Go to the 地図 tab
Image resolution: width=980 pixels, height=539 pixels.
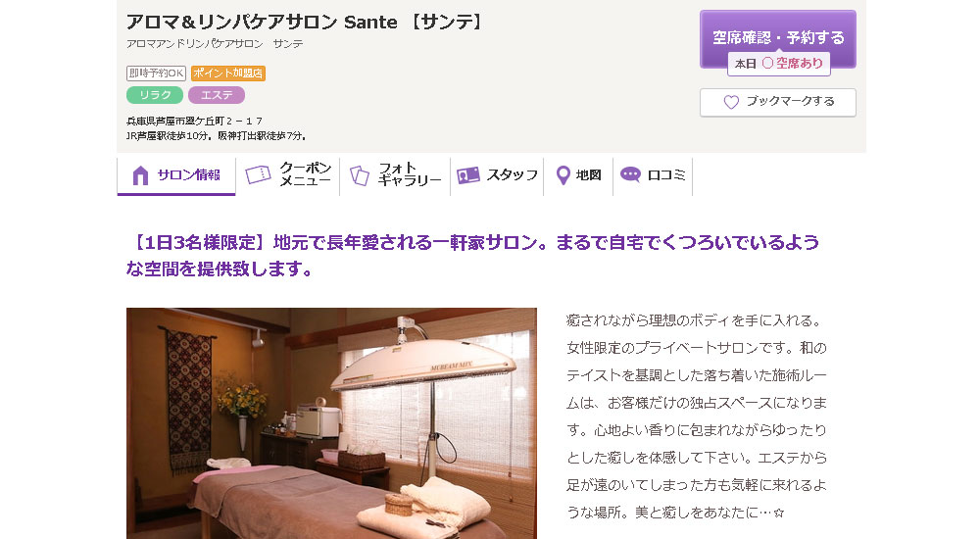tap(578, 174)
